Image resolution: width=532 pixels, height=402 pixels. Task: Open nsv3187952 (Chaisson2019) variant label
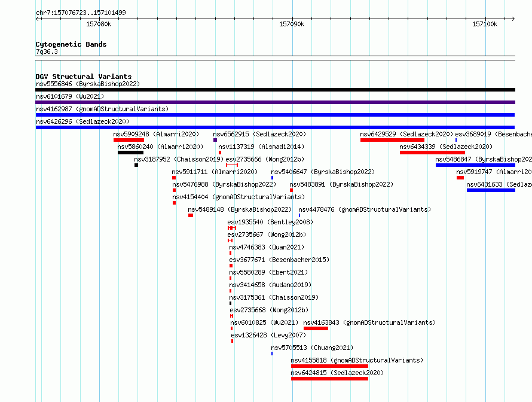(179, 159)
